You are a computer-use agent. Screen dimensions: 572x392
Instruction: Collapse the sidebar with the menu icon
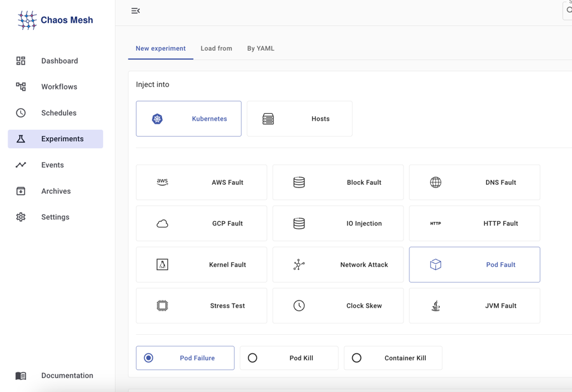(135, 11)
